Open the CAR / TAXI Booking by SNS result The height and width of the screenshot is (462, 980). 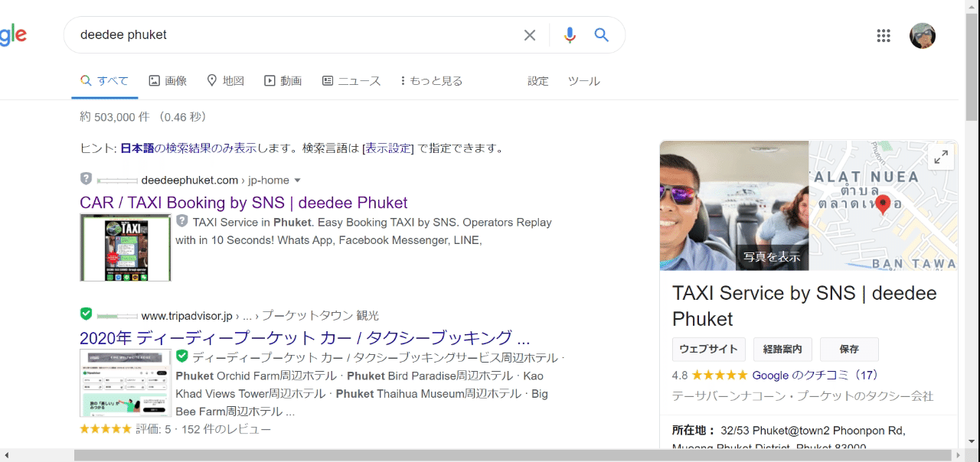point(243,203)
